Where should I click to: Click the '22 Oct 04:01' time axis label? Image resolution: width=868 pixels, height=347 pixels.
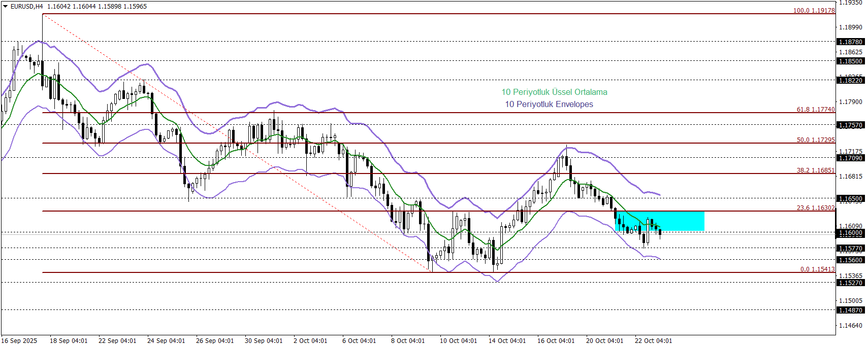[x=653, y=341]
